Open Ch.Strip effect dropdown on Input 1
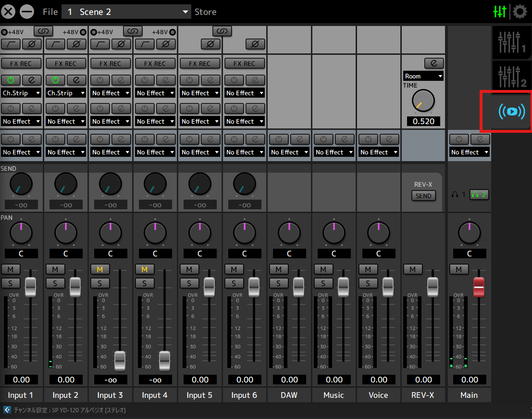 [21, 93]
